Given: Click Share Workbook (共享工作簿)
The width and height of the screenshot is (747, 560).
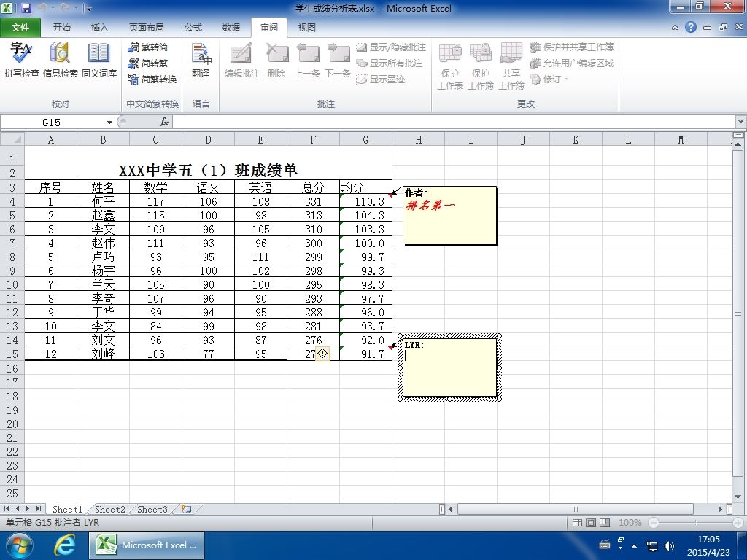Looking at the screenshot, I should tap(511, 66).
